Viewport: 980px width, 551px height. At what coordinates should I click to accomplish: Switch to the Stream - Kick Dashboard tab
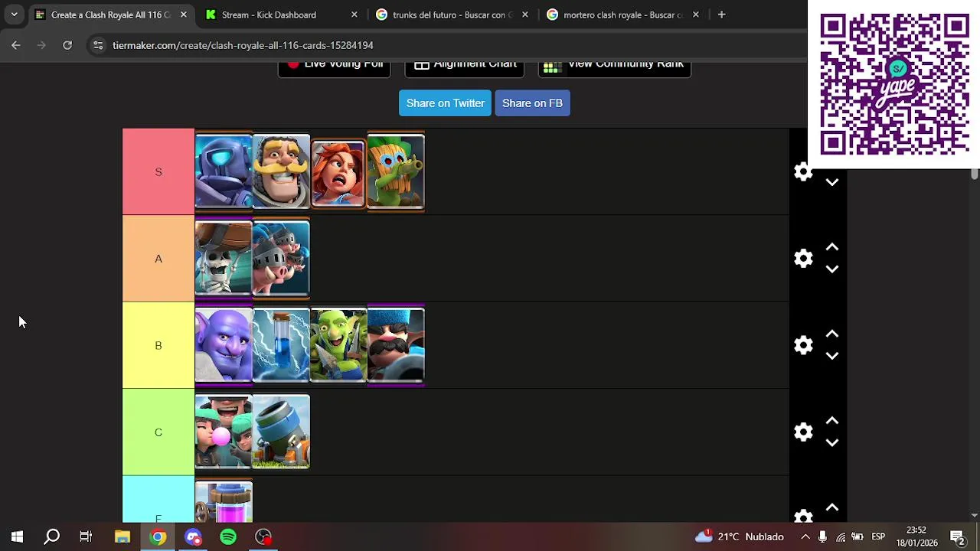click(269, 15)
